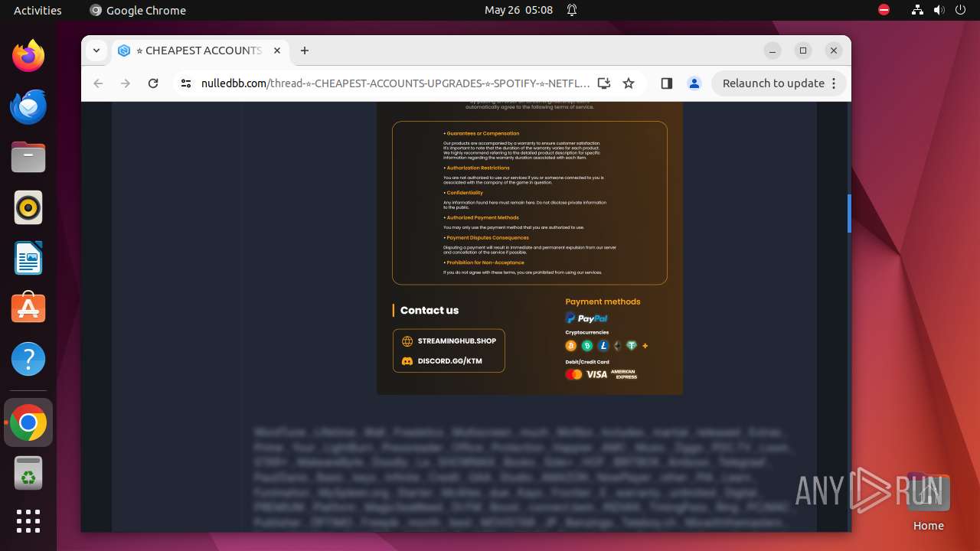Click the address bar URL
Viewport: 980px width, 551px height.
tap(396, 83)
